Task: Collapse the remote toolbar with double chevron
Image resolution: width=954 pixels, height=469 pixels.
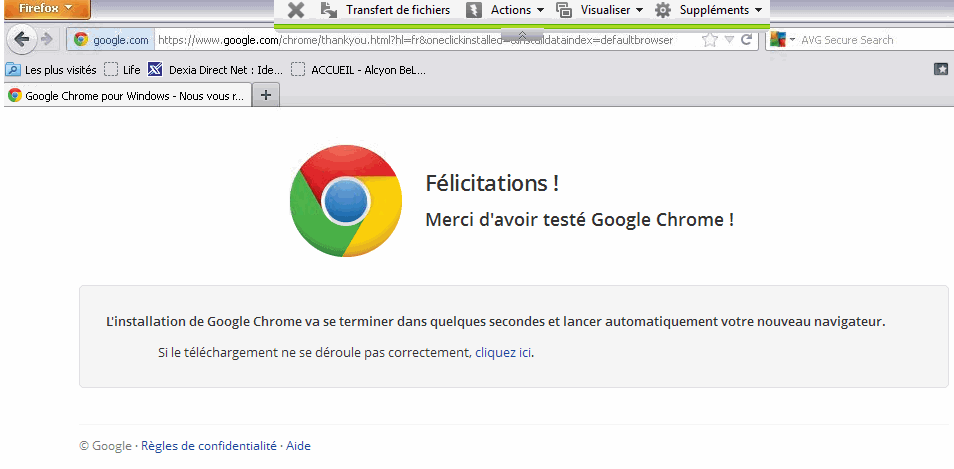Action: tap(522, 35)
